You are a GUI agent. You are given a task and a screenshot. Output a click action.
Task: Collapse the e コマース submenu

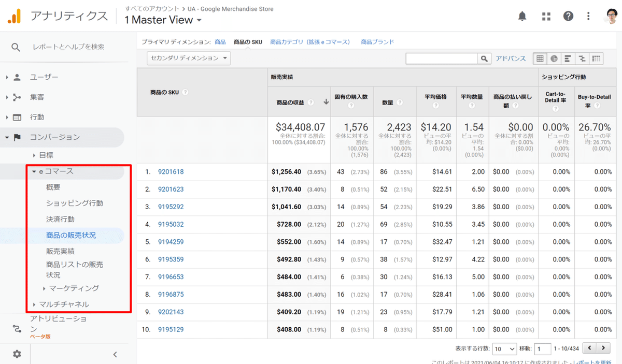click(x=34, y=171)
